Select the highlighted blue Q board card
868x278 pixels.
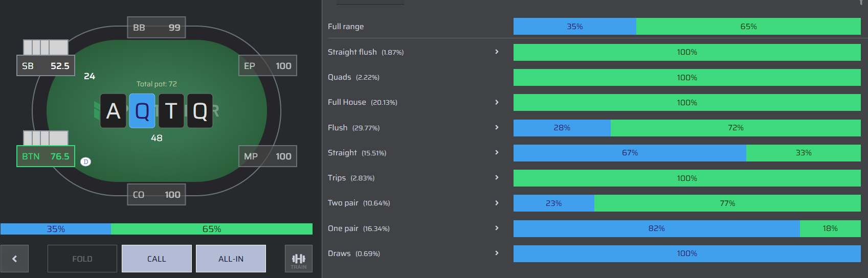pyautogui.click(x=142, y=111)
